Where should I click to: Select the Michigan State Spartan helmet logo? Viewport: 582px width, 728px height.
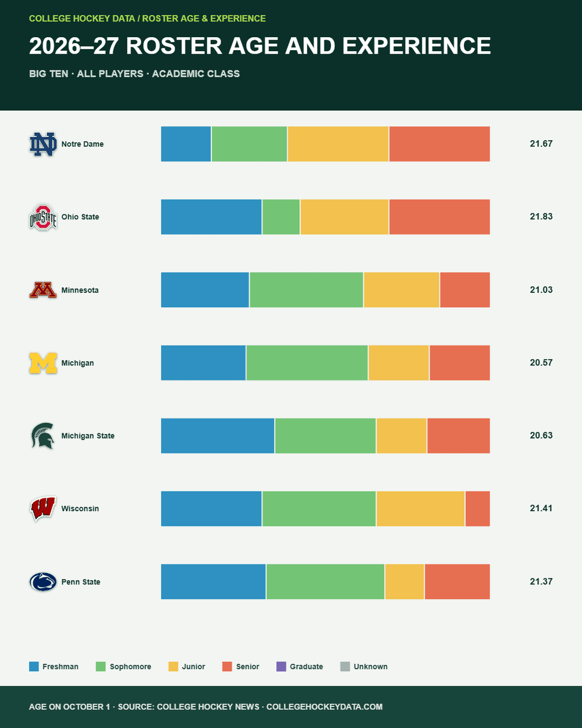point(43,436)
